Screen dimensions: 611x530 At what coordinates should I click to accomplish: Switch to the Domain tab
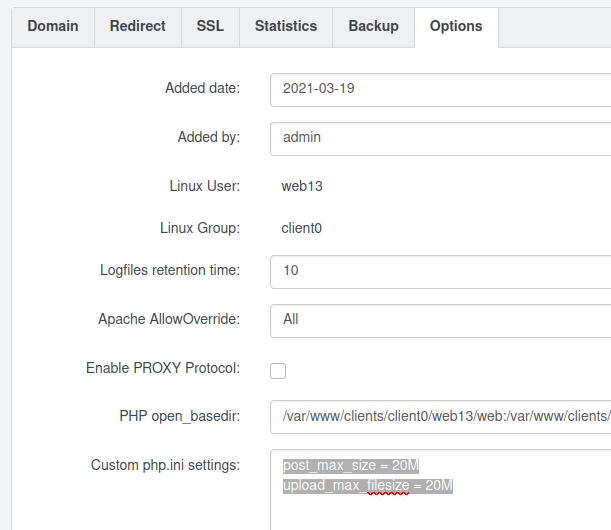[x=53, y=27]
